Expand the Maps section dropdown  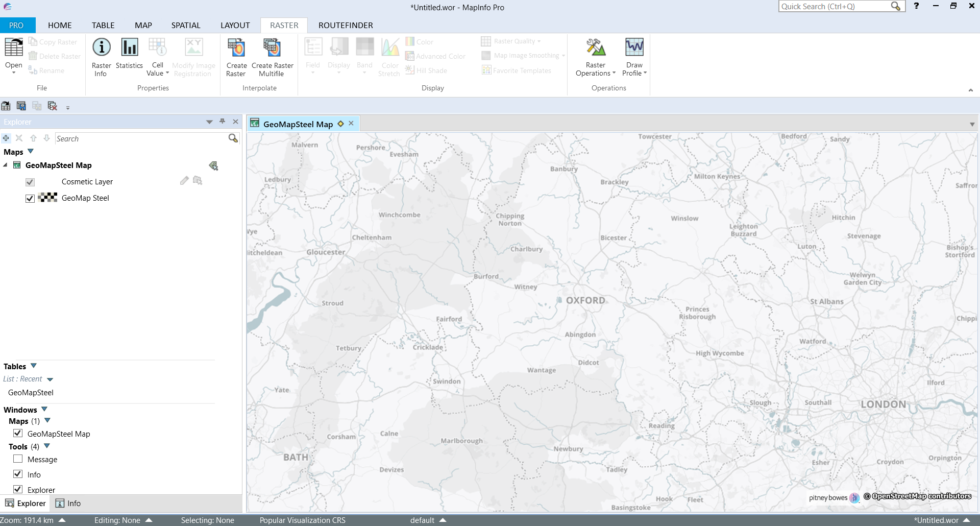pyautogui.click(x=31, y=151)
